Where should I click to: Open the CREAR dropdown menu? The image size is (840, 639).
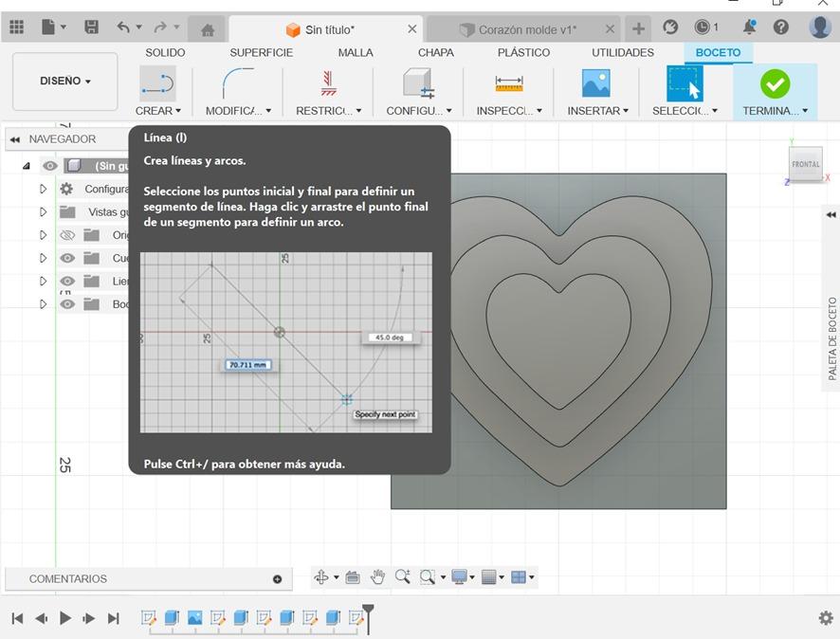pos(158,111)
